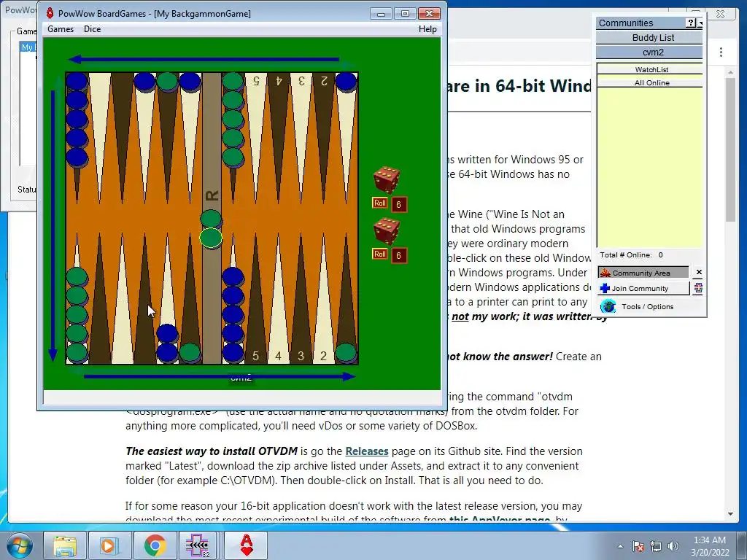
Task: Click the upper dice value 6 box
Action: coord(399,205)
